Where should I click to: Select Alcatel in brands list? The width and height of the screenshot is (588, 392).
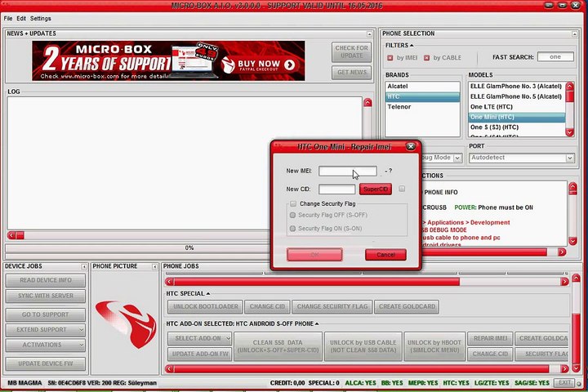422,87
